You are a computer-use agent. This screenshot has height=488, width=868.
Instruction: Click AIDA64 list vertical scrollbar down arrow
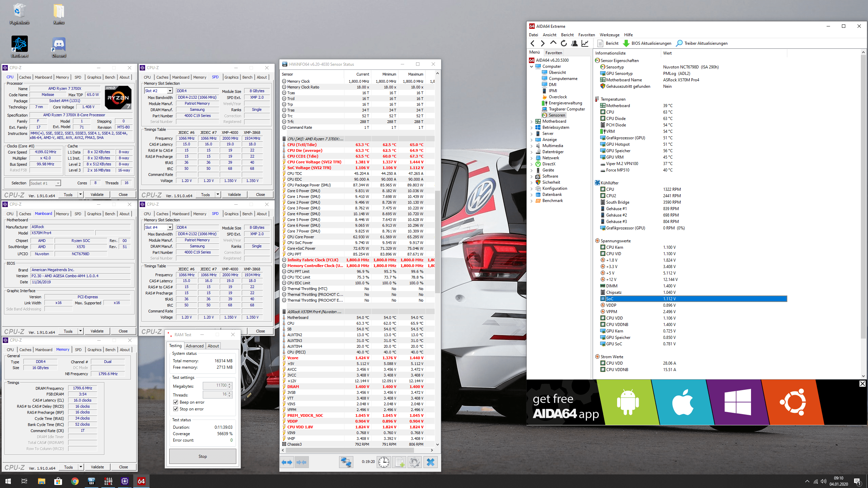863,376
